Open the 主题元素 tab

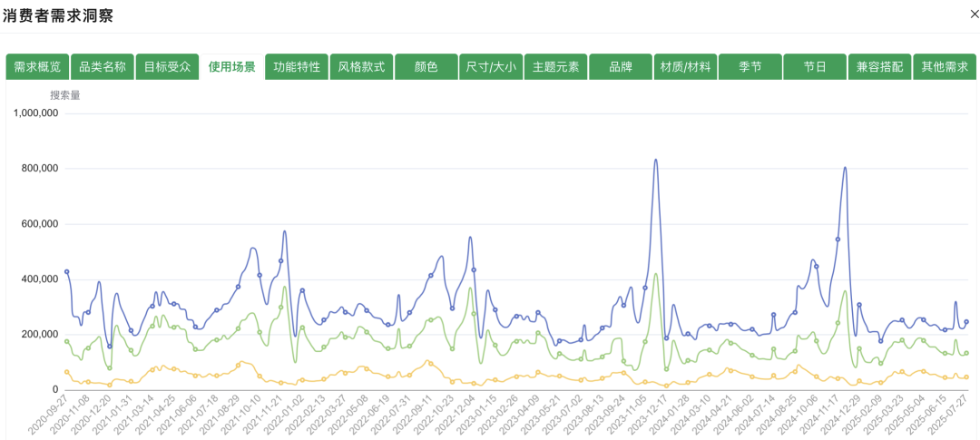(555, 67)
